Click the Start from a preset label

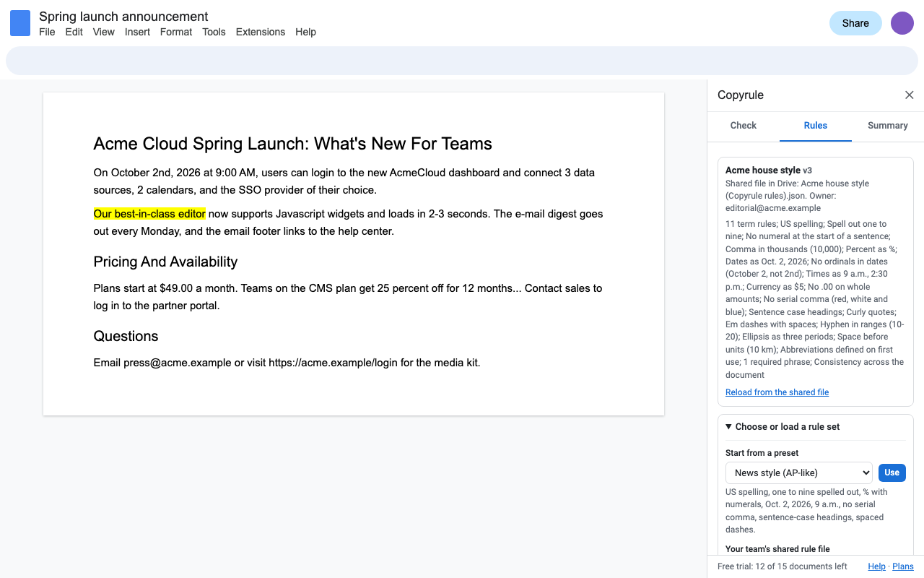pos(762,453)
